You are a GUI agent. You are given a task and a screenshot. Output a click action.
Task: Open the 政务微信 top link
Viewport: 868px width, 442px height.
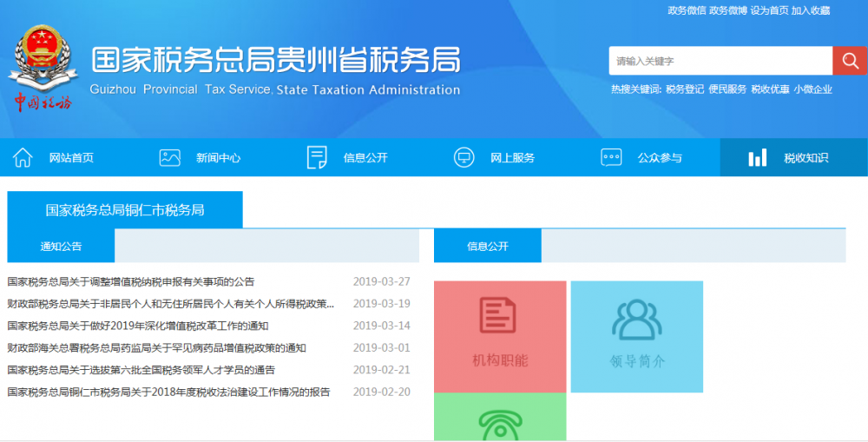tap(687, 10)
